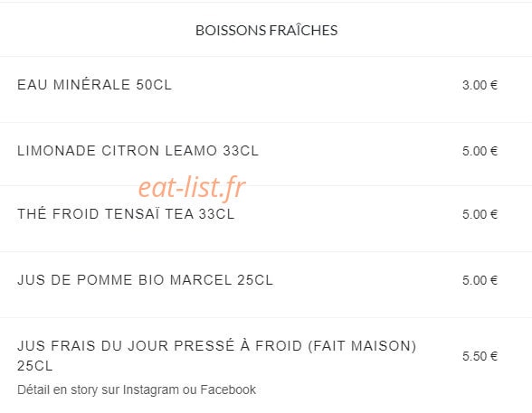
Task: Click the word TENSAÏ in the iced tea title
Action: pyautogui.click(x=132, y=214)
